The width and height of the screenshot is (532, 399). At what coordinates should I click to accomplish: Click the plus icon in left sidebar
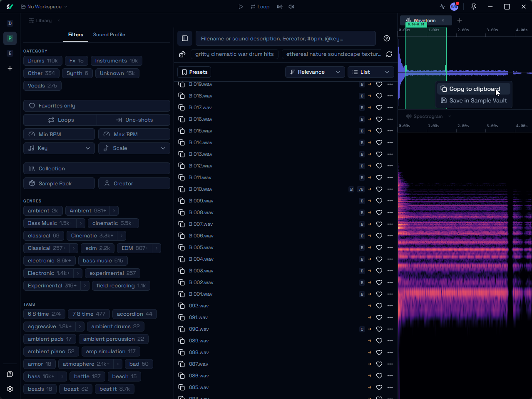point(10,68)
